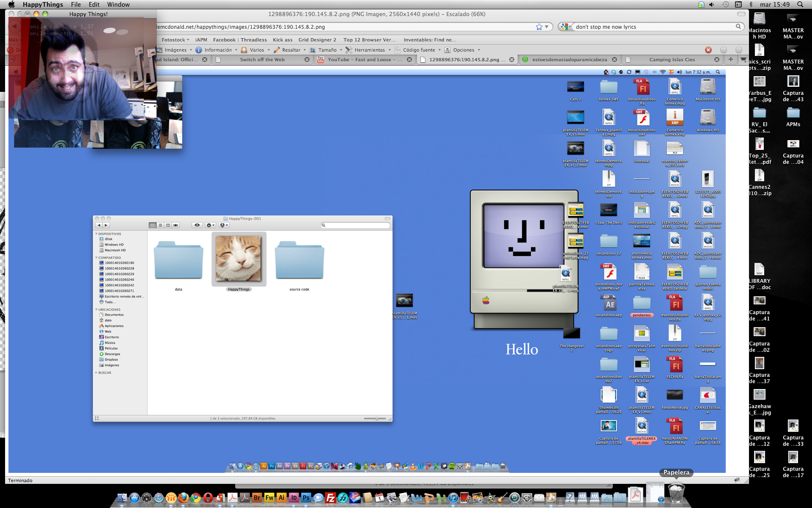812x508 pixels.
Task: Click the Spotlight magnifier in menu bar
Action: pos(800,4)
